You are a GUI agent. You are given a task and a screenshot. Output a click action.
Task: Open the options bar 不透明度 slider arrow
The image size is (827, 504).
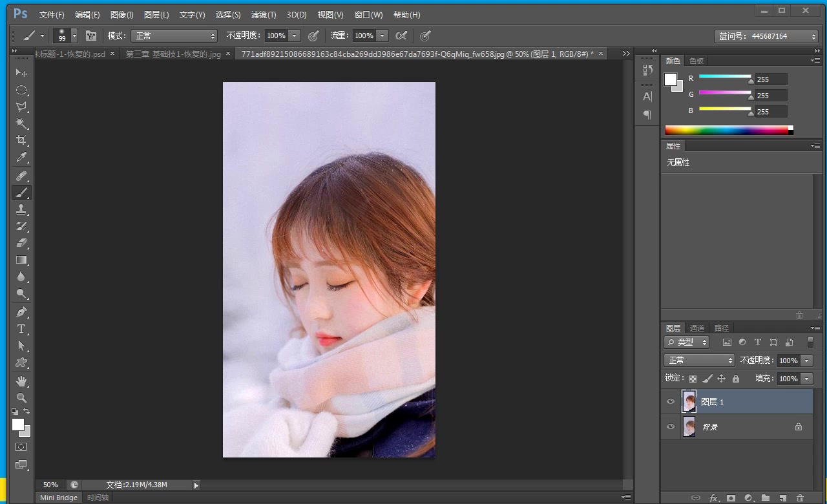(x=295, y=36)
